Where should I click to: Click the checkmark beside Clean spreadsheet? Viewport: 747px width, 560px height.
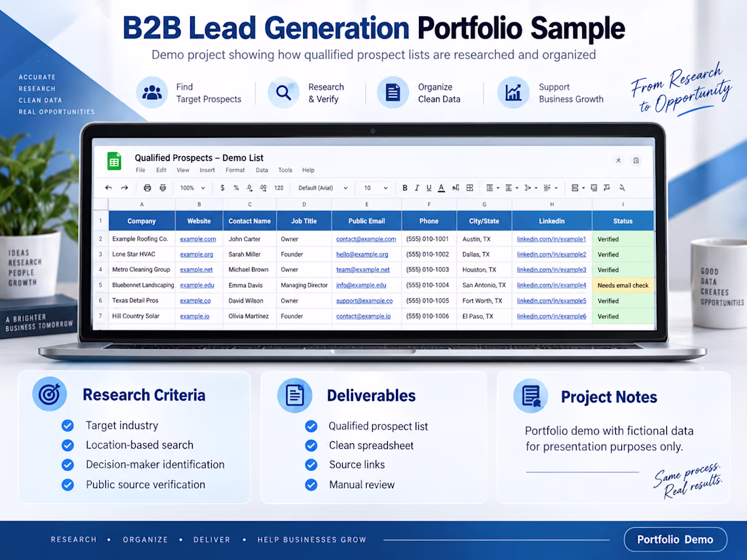coord(311,446)
